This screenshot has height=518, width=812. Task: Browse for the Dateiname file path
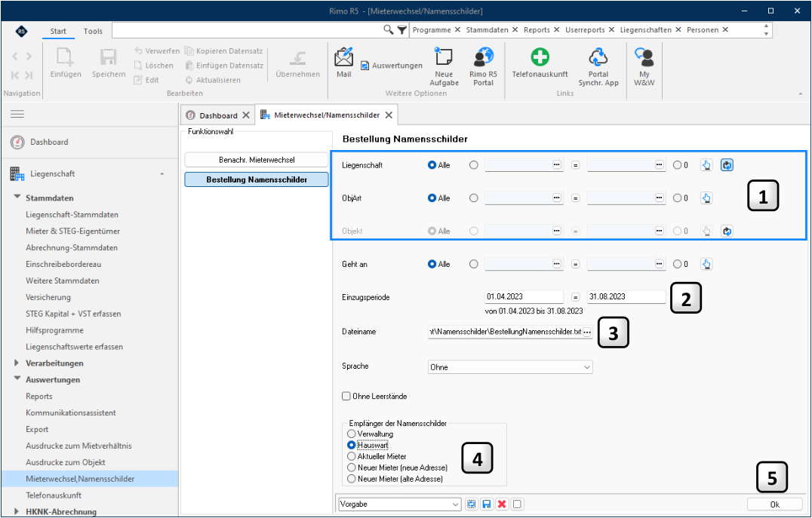pyautogui.click(x=586, y=333)
